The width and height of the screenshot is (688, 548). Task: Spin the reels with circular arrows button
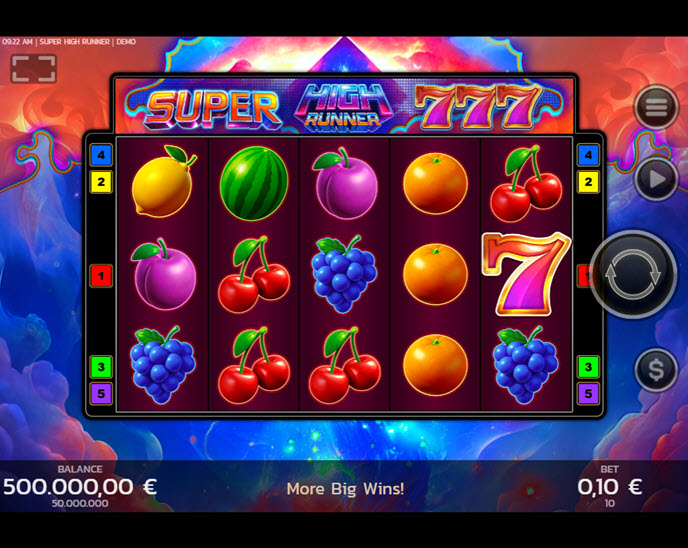(x=632, y=274)
